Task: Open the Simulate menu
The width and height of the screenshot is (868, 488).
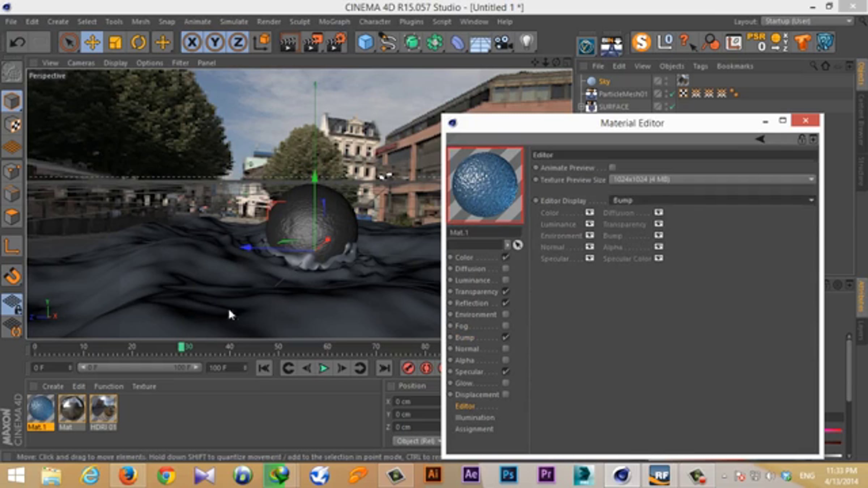Action: click(x=234, y=22)
